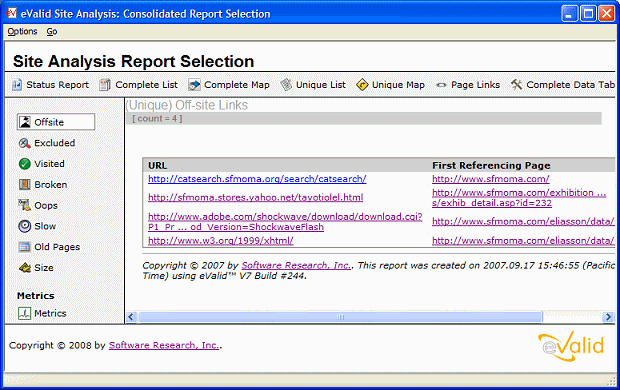The image size is (620, 390).
Task: Open sfmoma.stores.yahoo.net tayotiolel link
Action: point(255,197)
